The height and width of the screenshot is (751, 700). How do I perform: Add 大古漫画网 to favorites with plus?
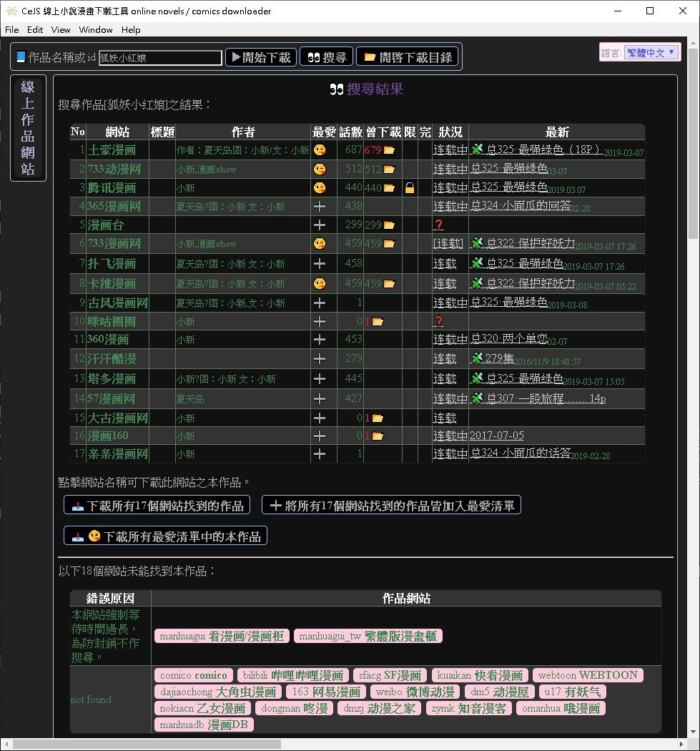[320, 418]
